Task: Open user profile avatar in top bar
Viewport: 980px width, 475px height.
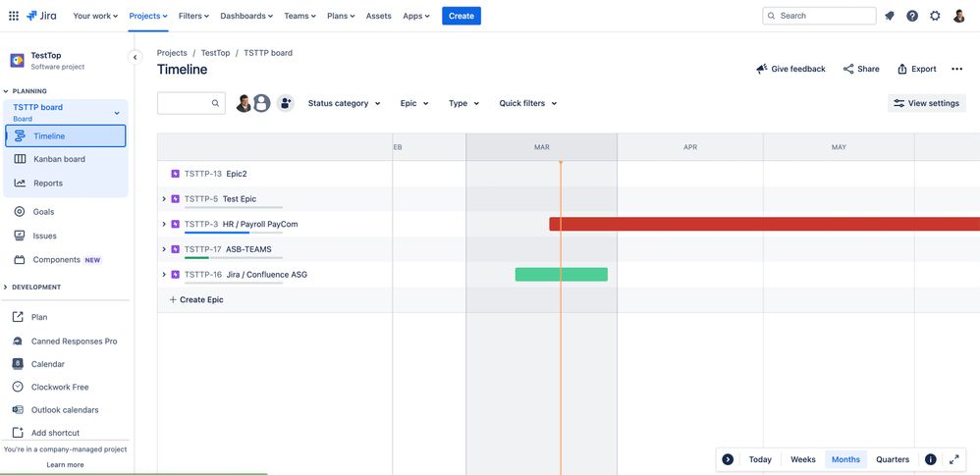Action: coord(958,17)
